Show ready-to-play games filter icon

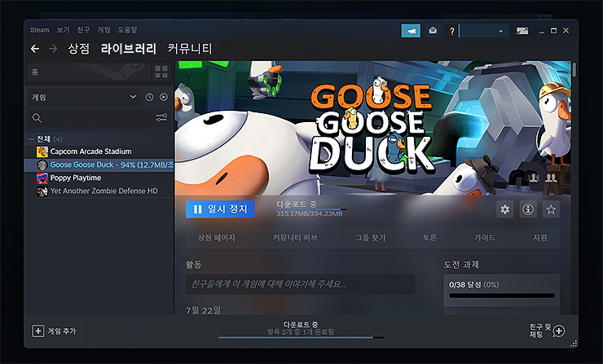[x=164, y=97]
